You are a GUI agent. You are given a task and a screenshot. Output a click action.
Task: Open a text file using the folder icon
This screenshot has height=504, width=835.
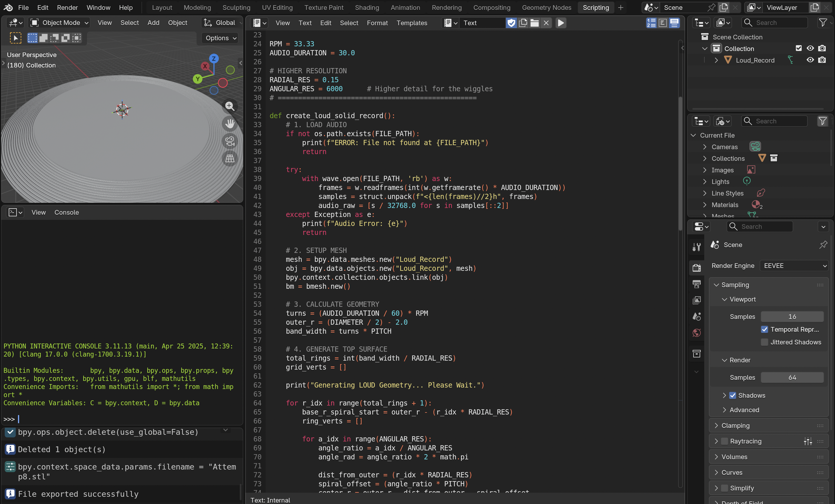(535, 23)
